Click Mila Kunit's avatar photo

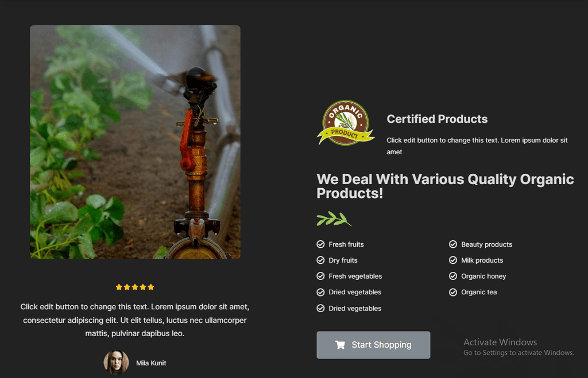click(116, 363)
